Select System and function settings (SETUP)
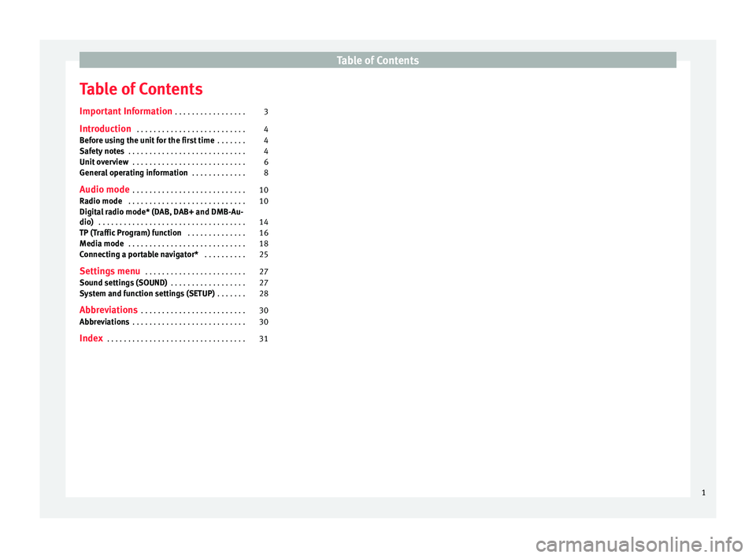 147,293
